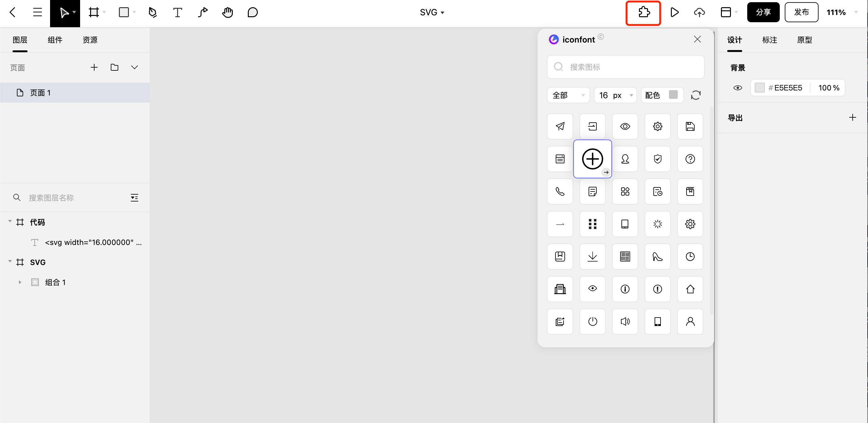Click the 搜索图标 search field
Image resolution: width=868 pixels, height=423 pixels.
625,67
